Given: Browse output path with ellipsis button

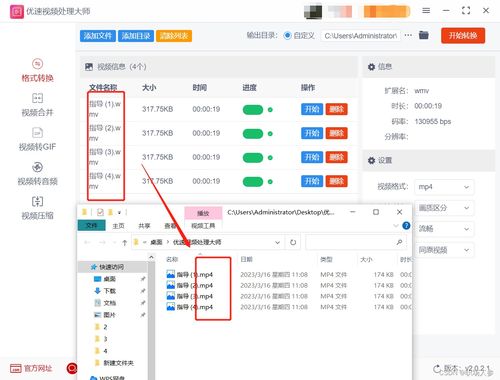Looking at the screenshot, I should coord(408,35).
